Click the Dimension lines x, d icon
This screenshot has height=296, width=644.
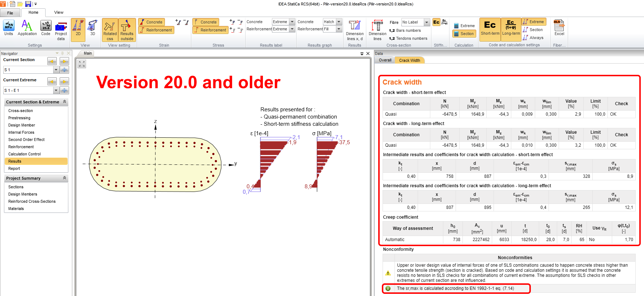[x=354, y=30]
